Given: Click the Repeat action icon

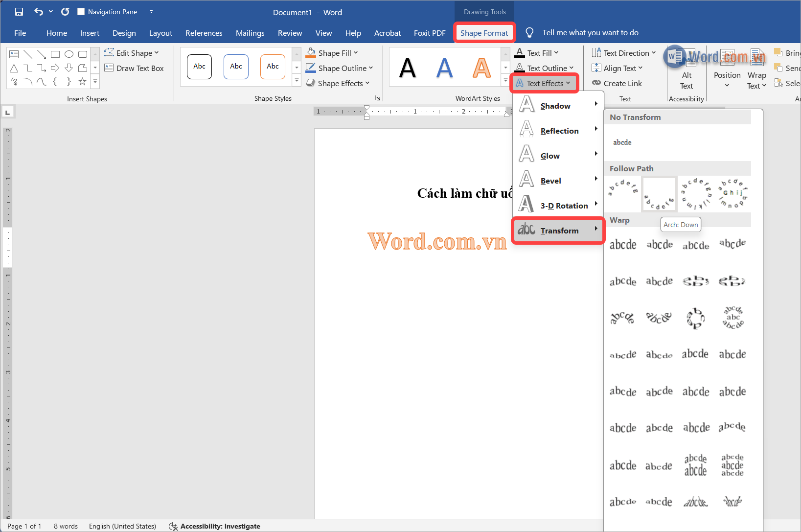Looking at the screenshot, I should [65, 12].
